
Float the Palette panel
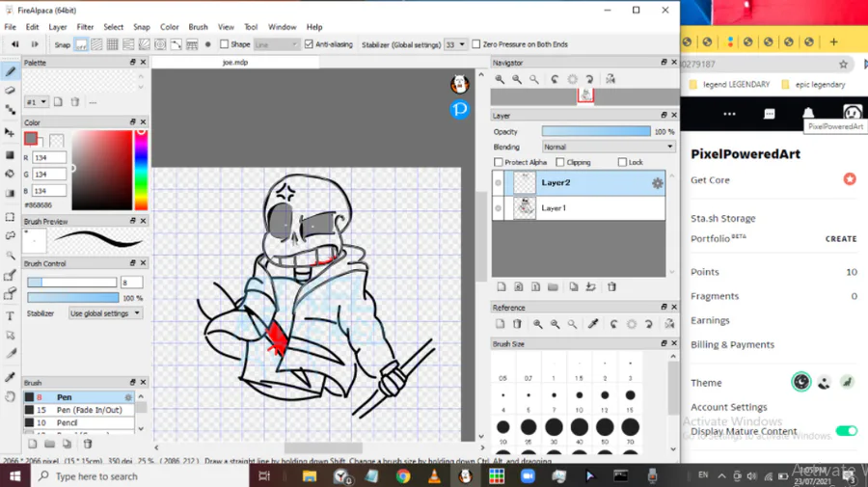[133, 62]
